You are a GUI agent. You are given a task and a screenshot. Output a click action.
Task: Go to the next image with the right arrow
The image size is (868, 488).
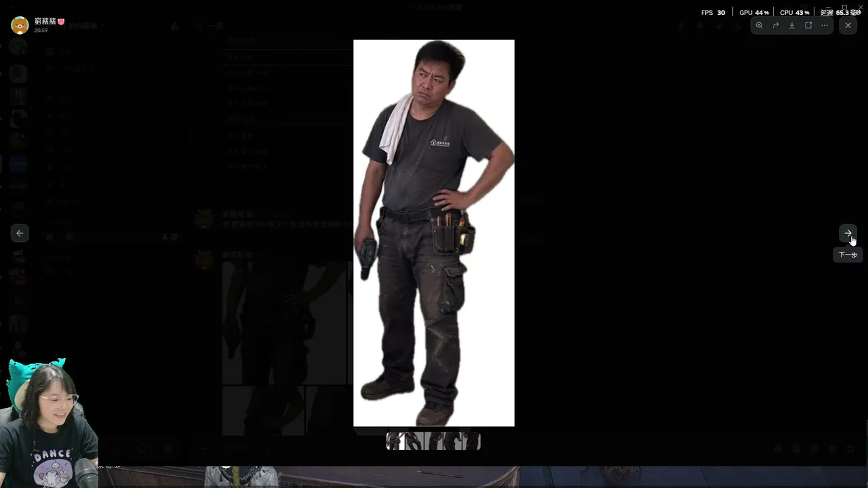click(848, 233)
